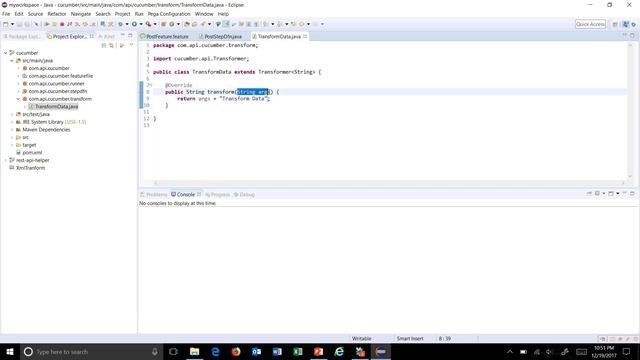Open the Refactor menu
This screenshot has width=640, height=360.
[x=57, y=14]
